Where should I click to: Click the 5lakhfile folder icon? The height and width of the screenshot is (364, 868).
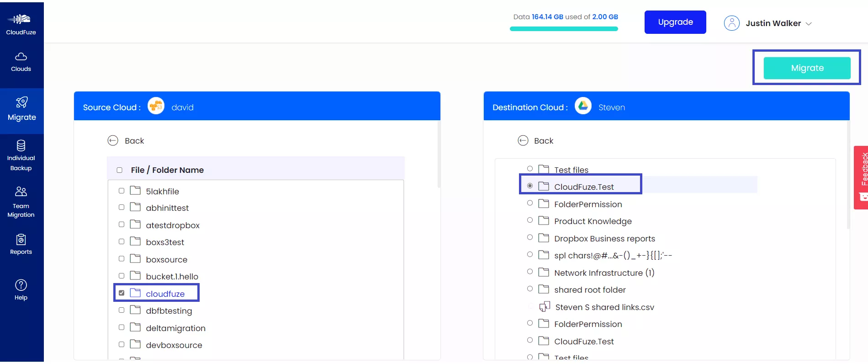tap(135, 190)
